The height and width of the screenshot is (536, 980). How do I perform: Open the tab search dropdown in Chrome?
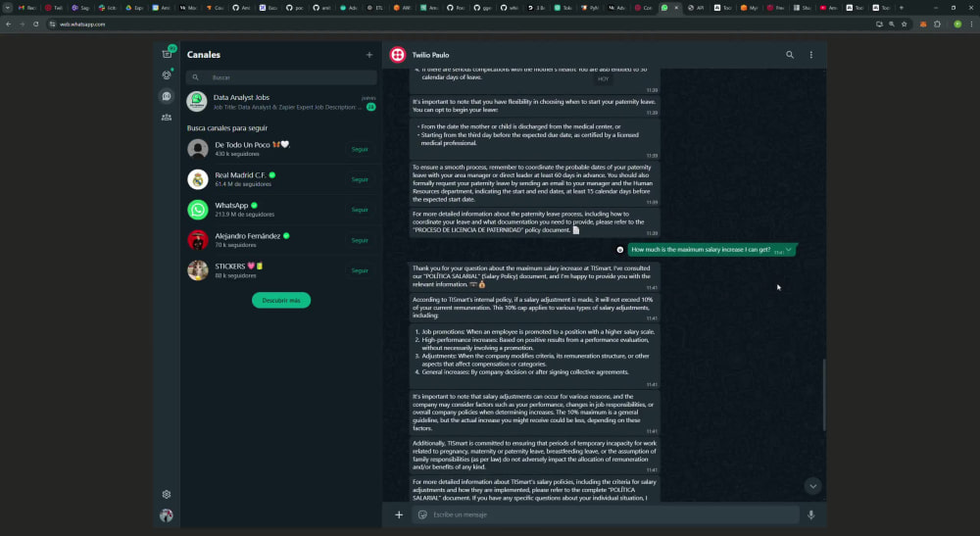(x=8, y=8)
